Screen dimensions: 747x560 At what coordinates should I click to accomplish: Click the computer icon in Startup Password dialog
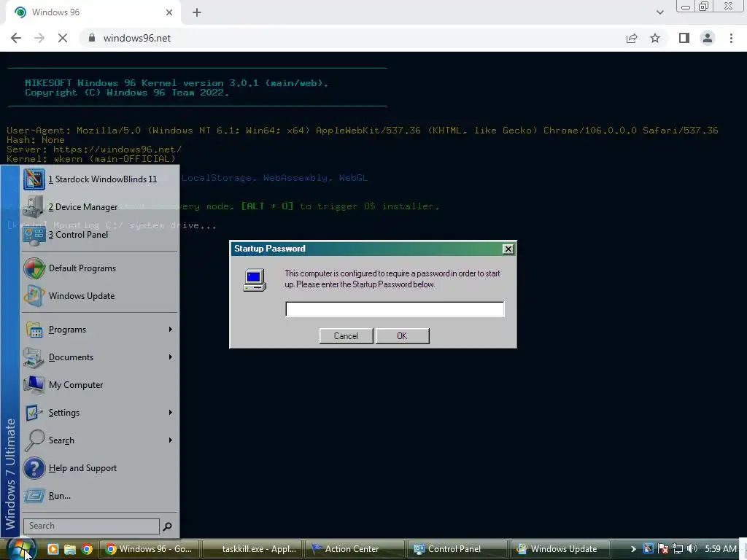(255, 280)
